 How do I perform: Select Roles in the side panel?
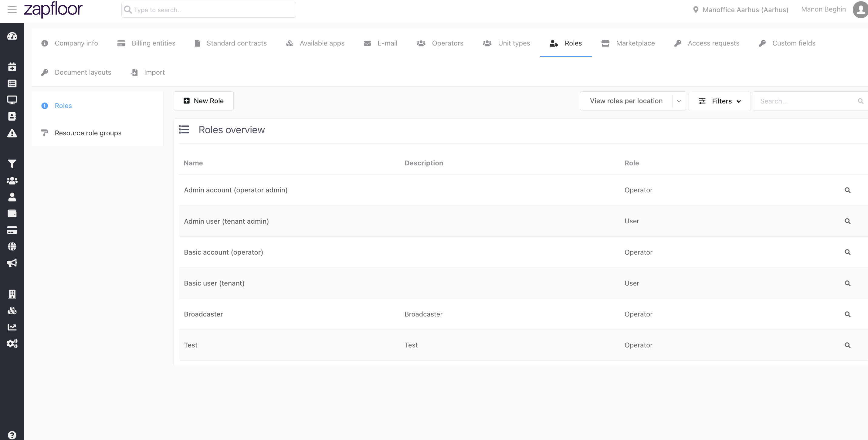click(63, 106)
